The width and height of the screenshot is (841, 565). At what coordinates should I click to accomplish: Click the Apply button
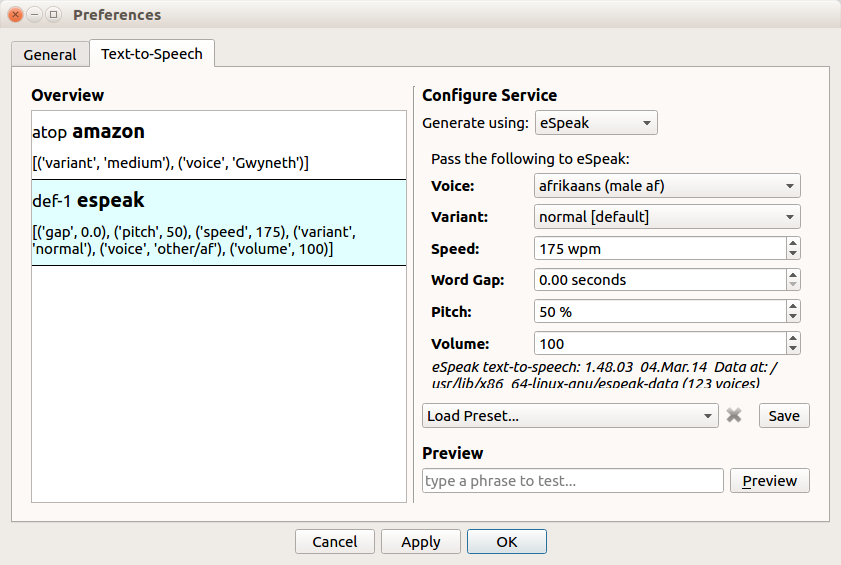pos(421,541)
